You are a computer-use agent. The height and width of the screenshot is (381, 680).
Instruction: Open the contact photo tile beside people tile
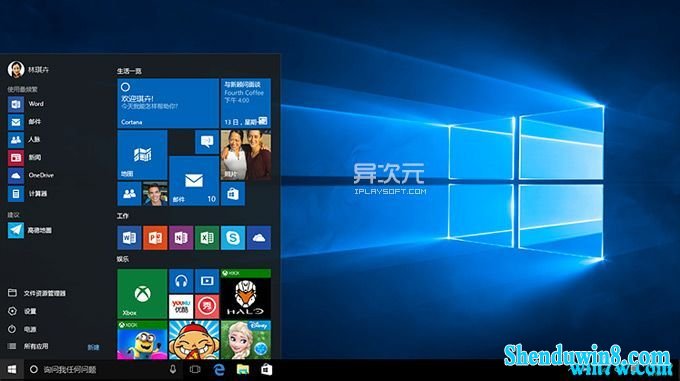coord(155,194)
